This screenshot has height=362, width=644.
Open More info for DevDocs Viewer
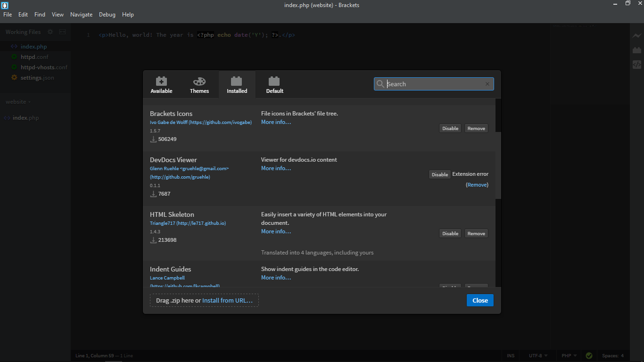[x=276, y=168]
